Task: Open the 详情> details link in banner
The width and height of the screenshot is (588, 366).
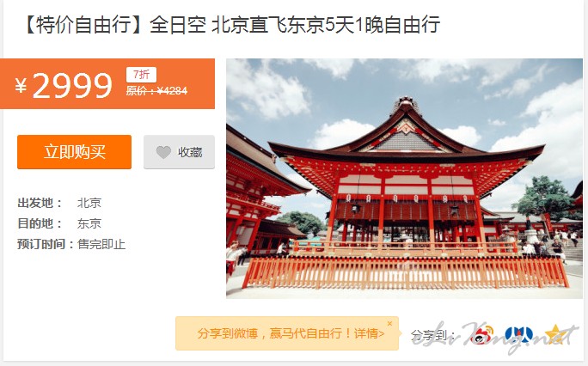Action: tap(369, 333)
